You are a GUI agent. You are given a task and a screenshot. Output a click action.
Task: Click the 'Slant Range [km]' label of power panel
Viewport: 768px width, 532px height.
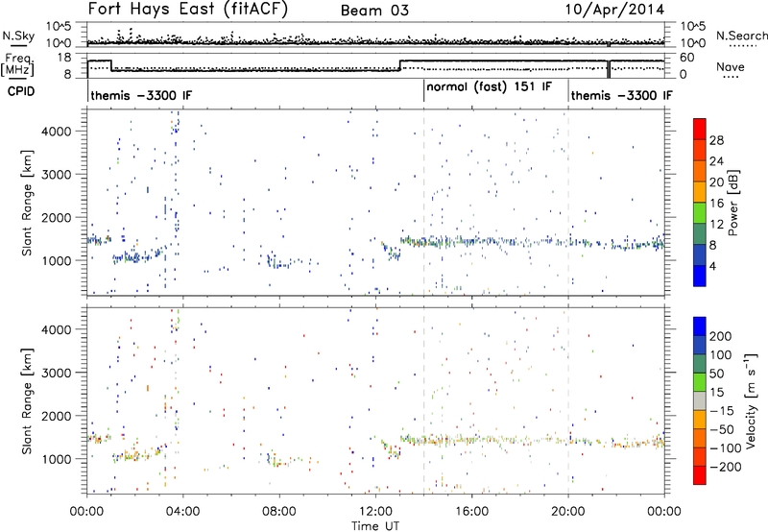[27, 204]
